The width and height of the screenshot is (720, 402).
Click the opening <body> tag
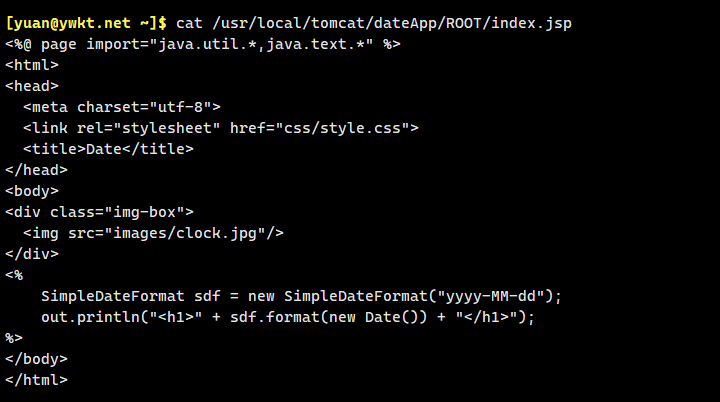point(32,191)
